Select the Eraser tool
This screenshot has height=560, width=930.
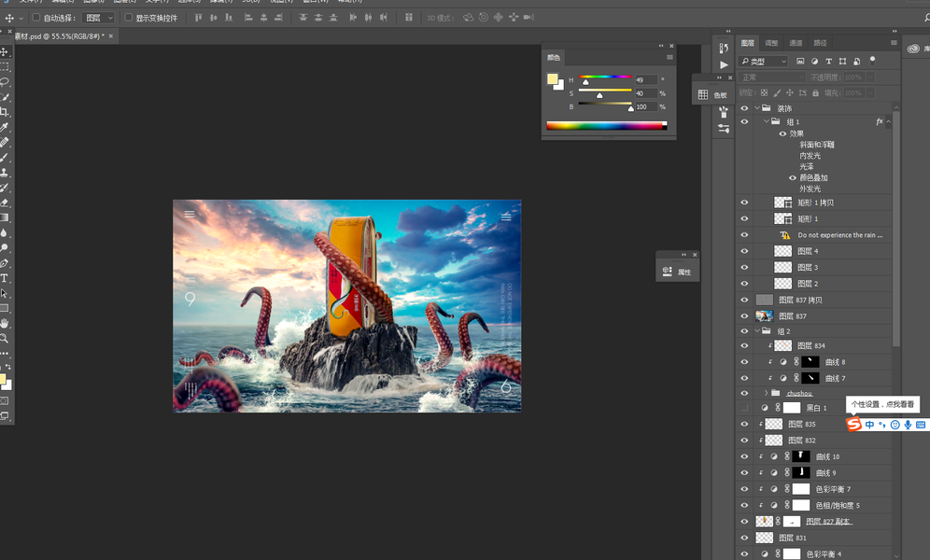tap(5, 203)
